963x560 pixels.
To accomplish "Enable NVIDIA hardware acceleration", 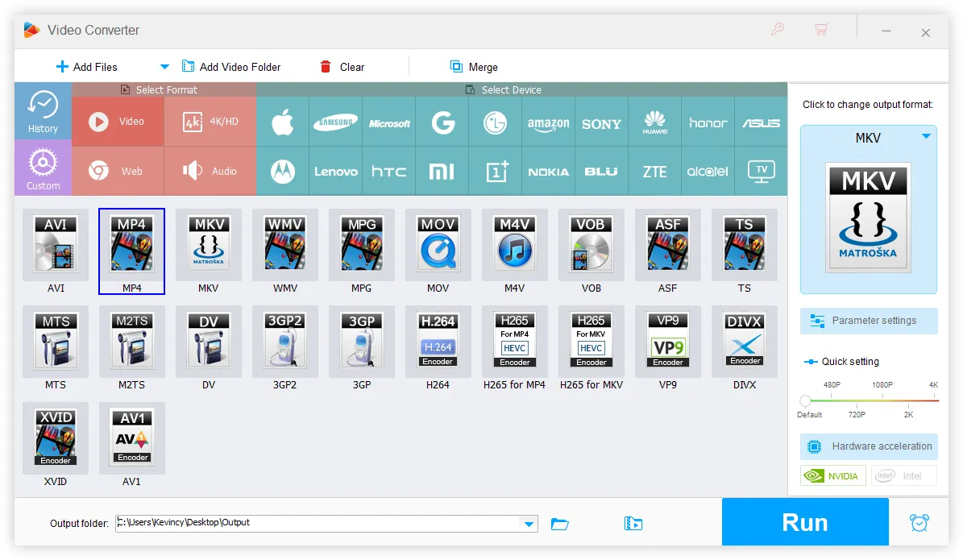I will pyautogui.click(x=832, y=475).
